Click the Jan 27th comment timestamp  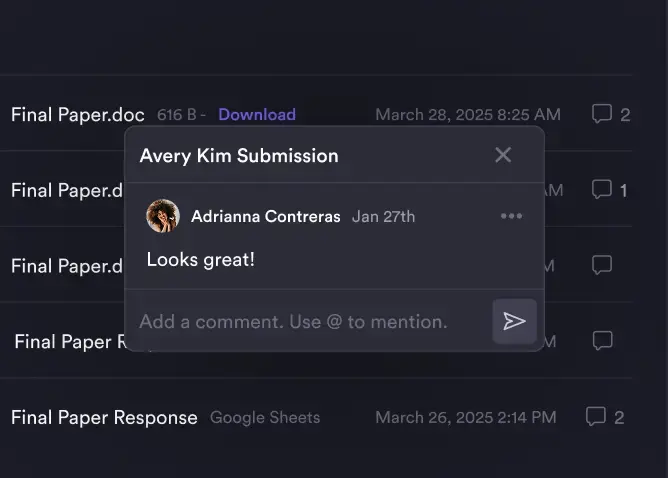[x=383, y=216]
